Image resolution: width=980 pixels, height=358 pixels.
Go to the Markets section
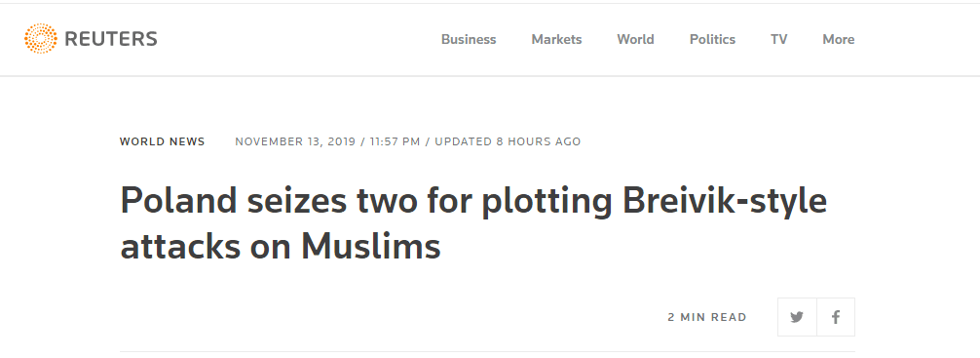coord(556,39)
